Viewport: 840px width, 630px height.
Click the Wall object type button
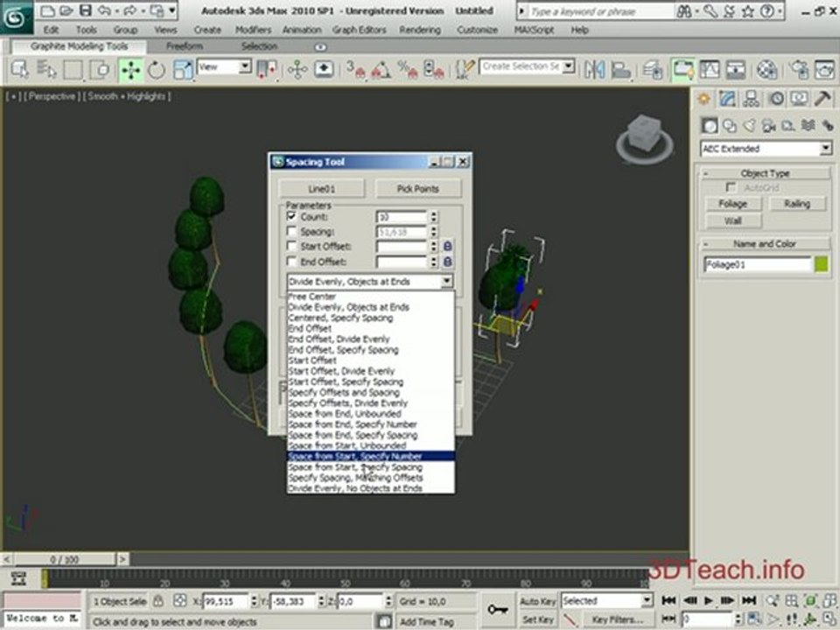pyautogui.click(x=732, y=220)
